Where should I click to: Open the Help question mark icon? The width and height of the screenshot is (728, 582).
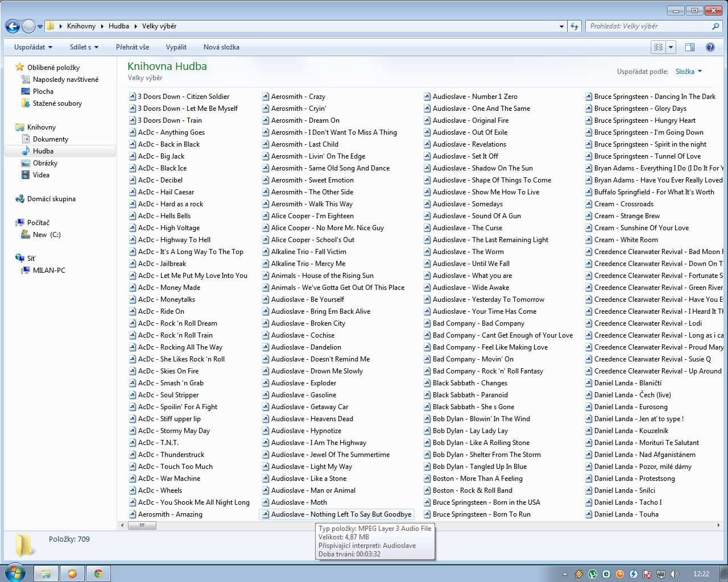coord(710,47)
